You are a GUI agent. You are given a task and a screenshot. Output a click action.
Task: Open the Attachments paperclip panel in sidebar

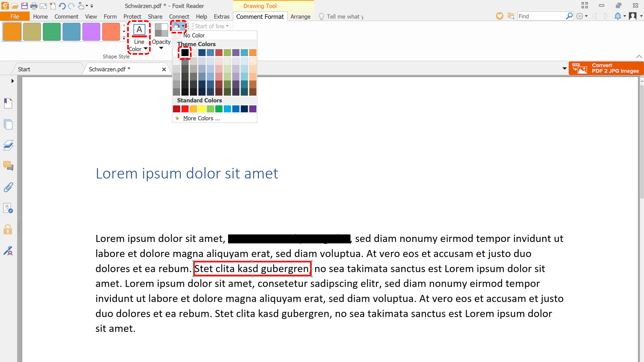tap(8, 188)
